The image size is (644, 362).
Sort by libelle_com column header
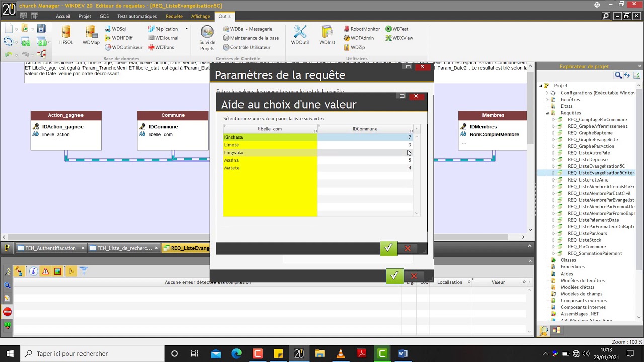point(270,129)
